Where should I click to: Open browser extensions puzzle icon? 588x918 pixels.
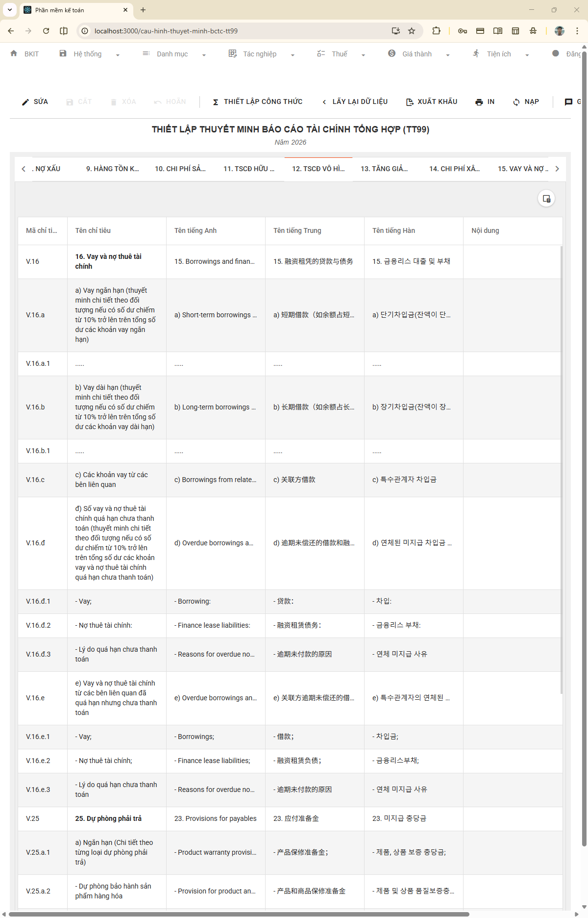(436, 31)
